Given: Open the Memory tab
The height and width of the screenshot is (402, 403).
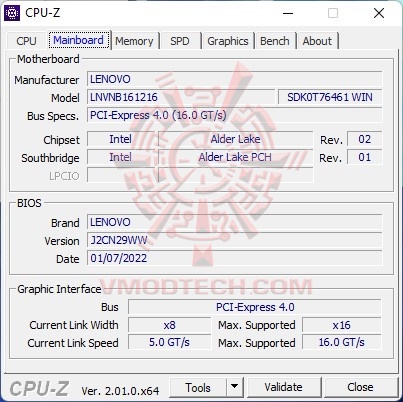Looking at the screenshot, I should tap(134, 41).
